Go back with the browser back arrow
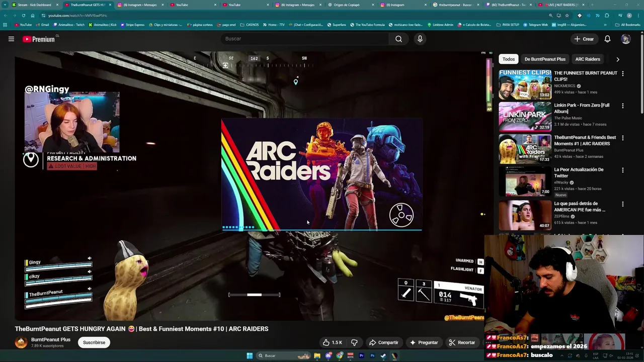The image size is (644, 362). [x=5, y=16]
